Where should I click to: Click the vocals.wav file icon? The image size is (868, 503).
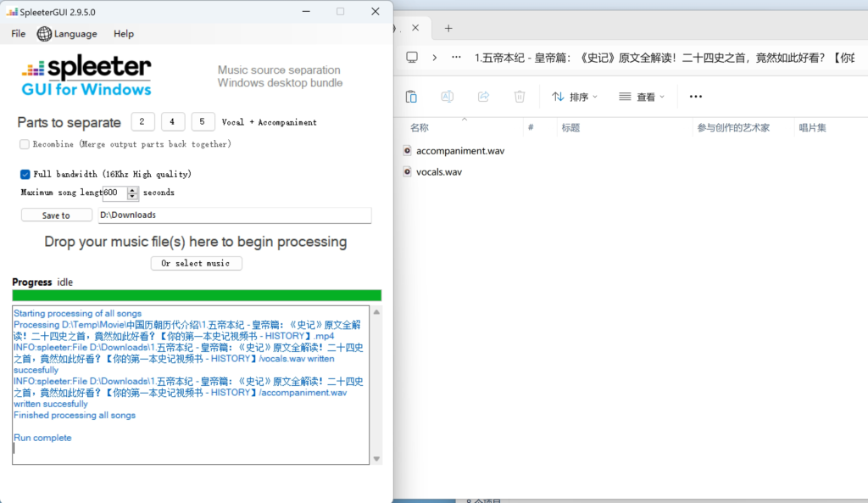coord(408,172)
